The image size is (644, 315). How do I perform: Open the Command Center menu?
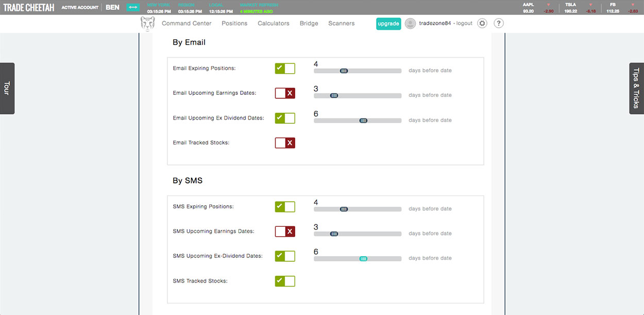pyautogui.click(x=187, y=23)
